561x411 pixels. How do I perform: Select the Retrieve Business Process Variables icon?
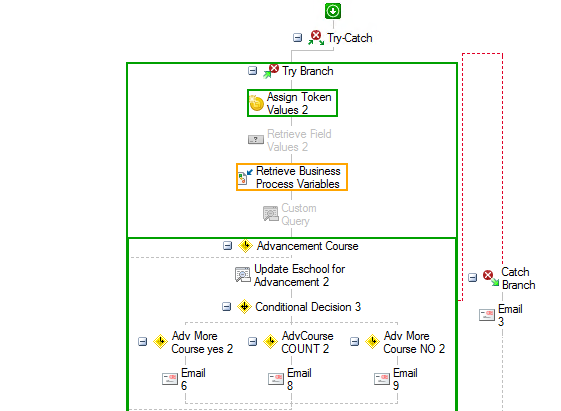245,176
